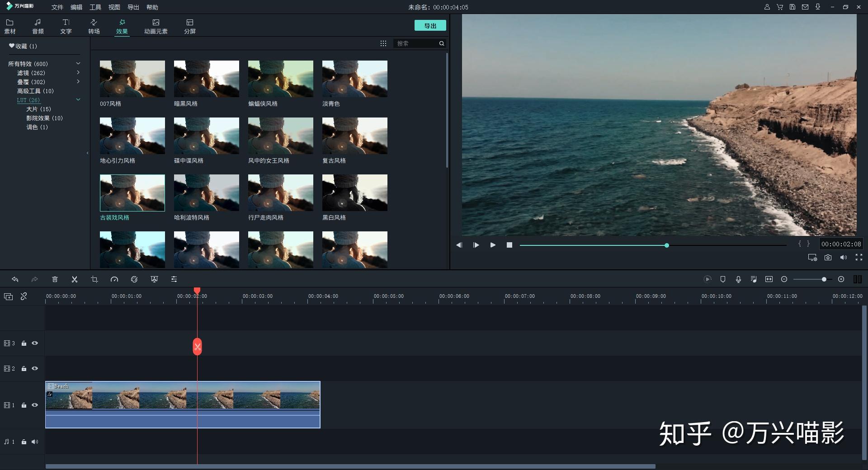
Task: Select the crop tool icon
Action: [94, 279]
